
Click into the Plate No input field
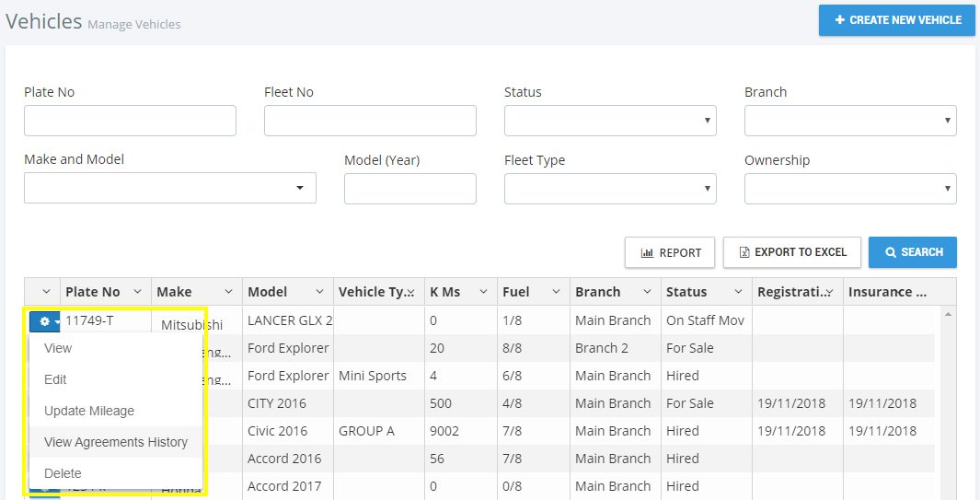pos(130,121)
